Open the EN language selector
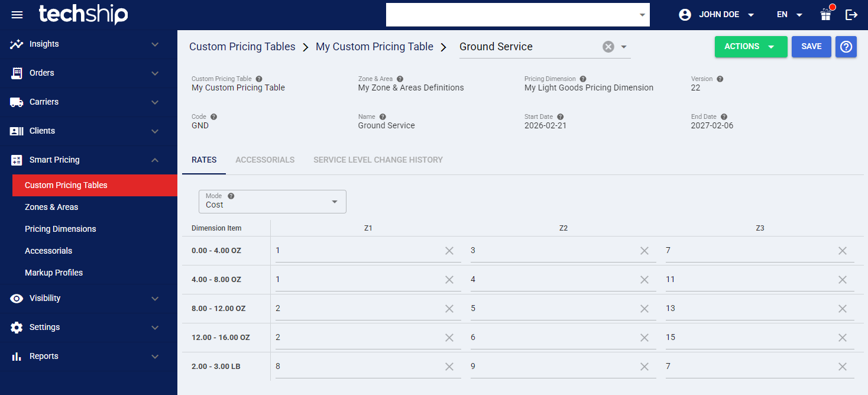Screen dimensions: 868x395 tap(789, 15)
